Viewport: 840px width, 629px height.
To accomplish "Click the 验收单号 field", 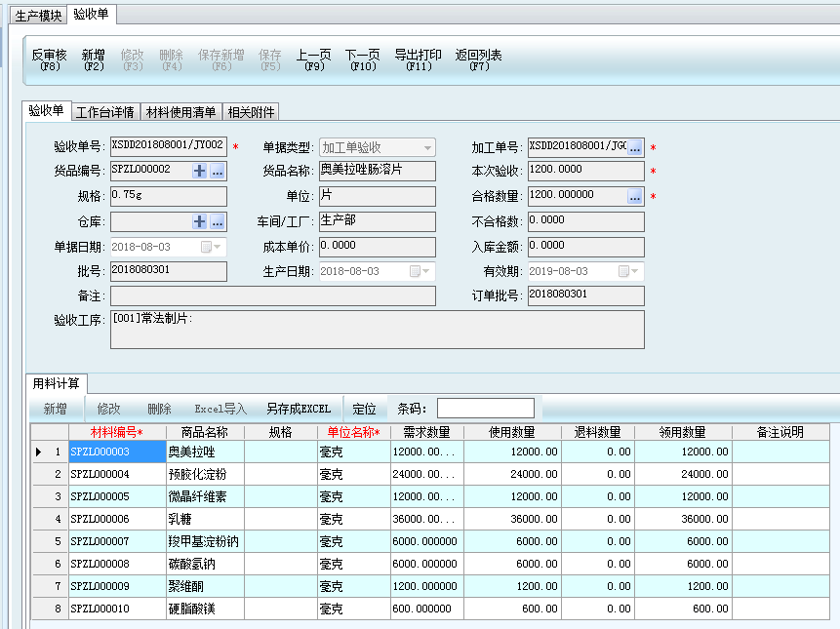I will (x=168, y=146).
